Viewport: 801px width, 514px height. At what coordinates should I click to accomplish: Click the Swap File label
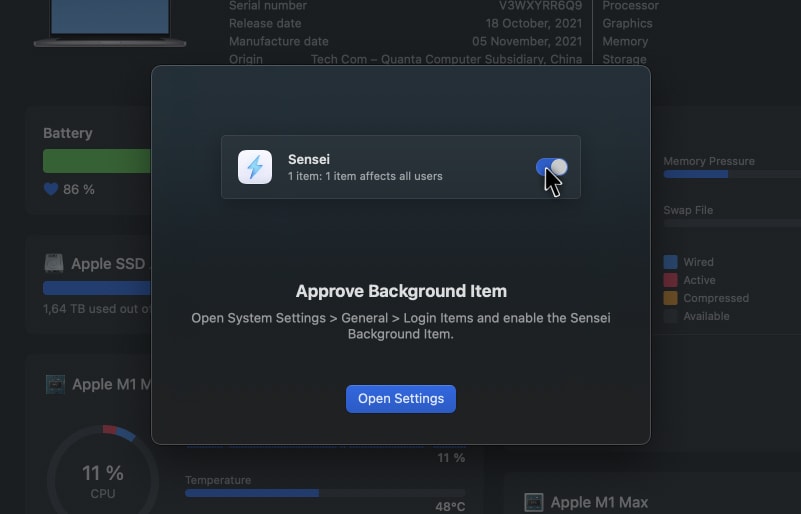click(x=688, y=210)
